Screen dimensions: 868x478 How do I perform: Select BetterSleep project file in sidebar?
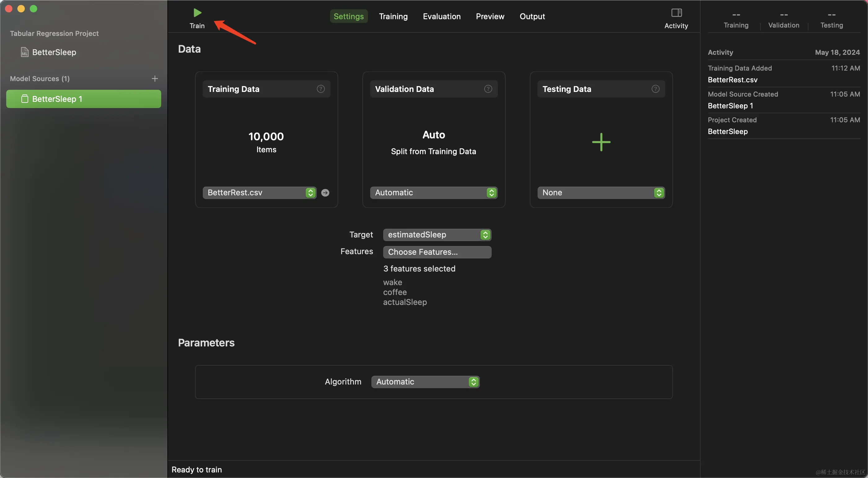[54, 52]
